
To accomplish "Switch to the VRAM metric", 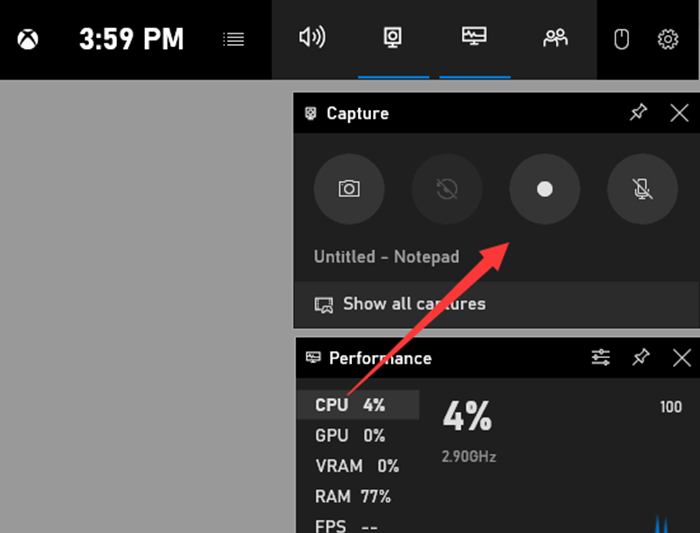I will tap(357, 466).
